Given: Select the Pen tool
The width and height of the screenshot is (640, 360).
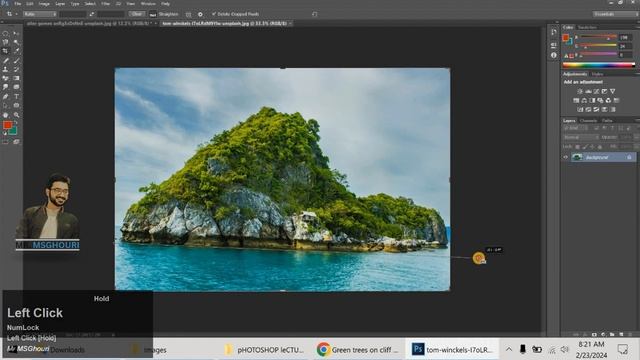Looking at the screenshot, I should [6, 97].
